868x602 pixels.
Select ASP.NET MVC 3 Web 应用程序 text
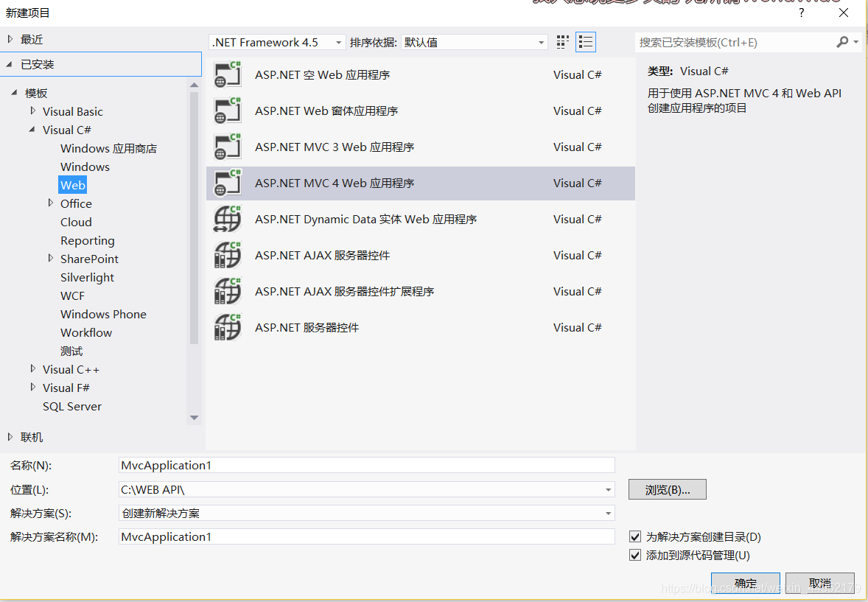pyautogui.click(x=335, y=147)
